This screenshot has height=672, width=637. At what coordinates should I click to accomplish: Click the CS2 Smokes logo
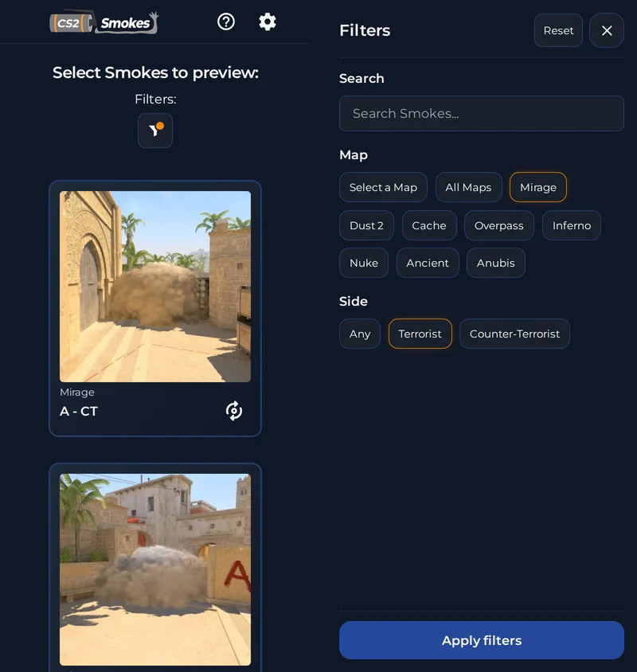pos(104,22)
